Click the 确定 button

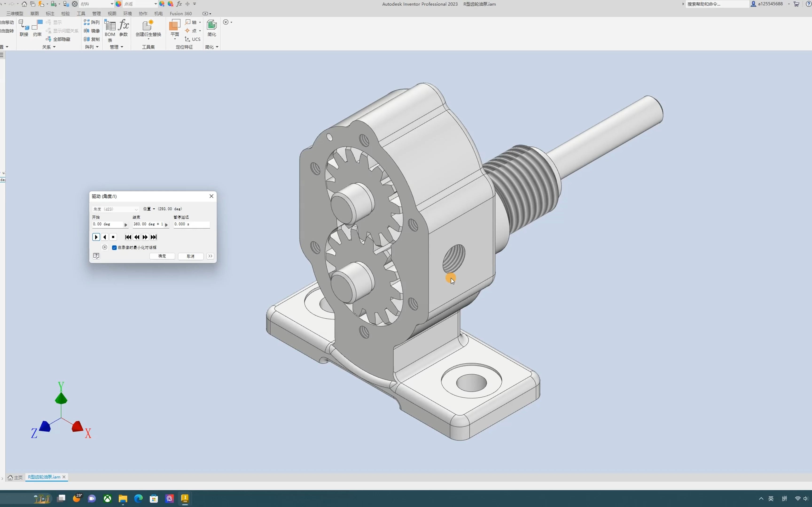[162, 256]
